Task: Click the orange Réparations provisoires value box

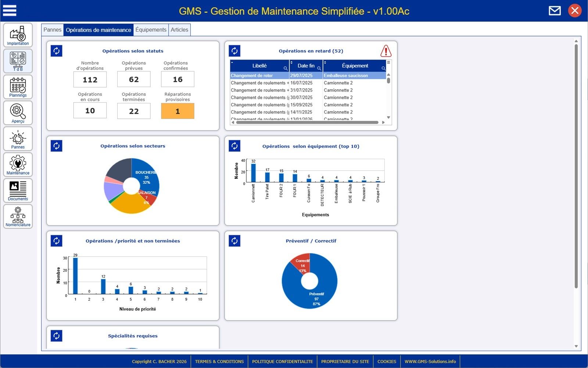Action: point(178,111)
